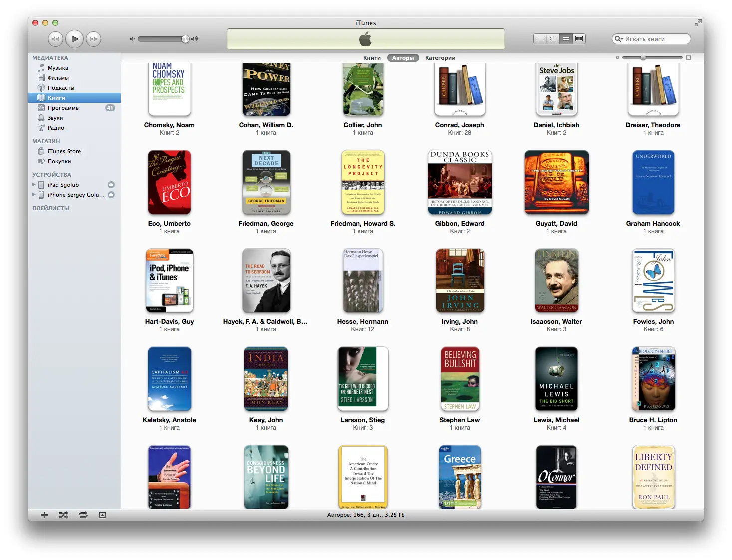Toggle shuffle at the bottom bar
The height and width of the screenshot is (560, 732).
(64, 515)
